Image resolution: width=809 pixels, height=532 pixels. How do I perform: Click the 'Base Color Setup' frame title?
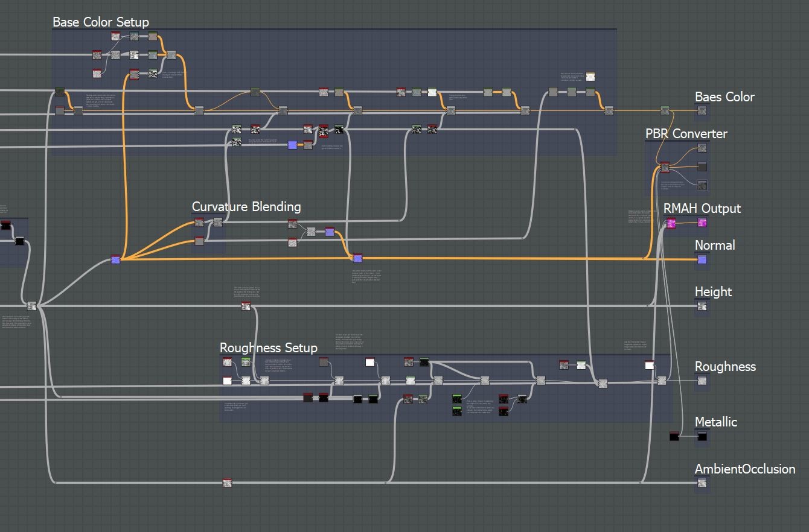point(101,22)
